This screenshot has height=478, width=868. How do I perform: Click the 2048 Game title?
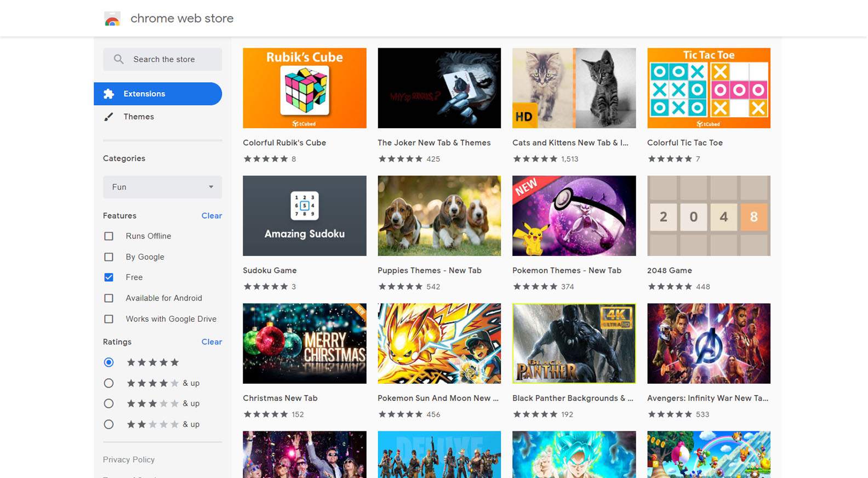click(670, 271)
